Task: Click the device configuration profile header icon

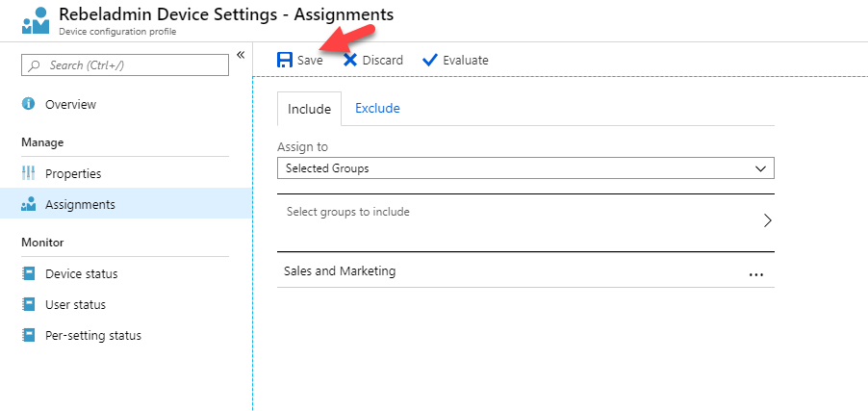Action: pos(36,20)
